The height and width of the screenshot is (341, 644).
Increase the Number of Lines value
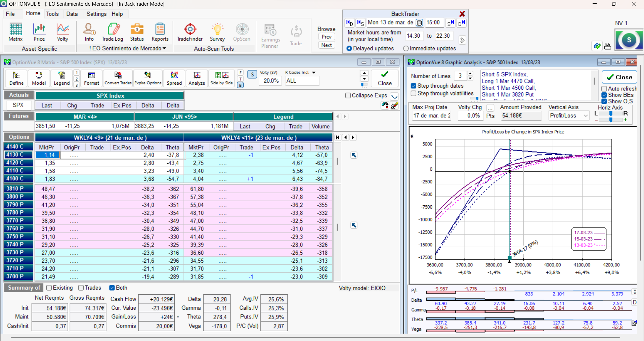pyautogui.click(x=470, y=74)
